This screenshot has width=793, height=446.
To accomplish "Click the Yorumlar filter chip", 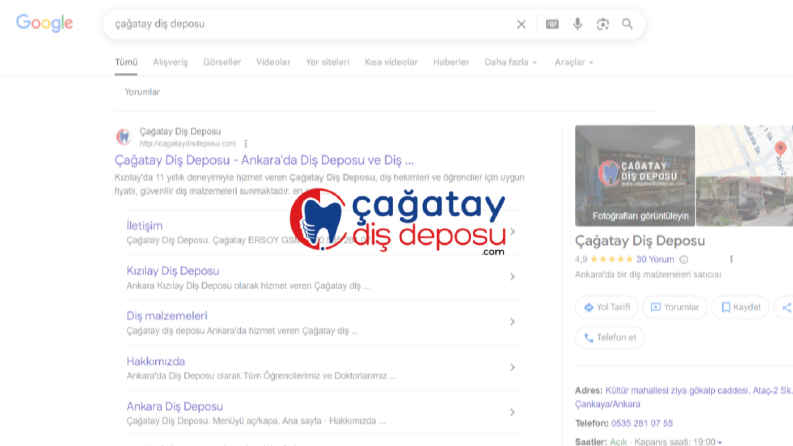I will pos(142,92).
